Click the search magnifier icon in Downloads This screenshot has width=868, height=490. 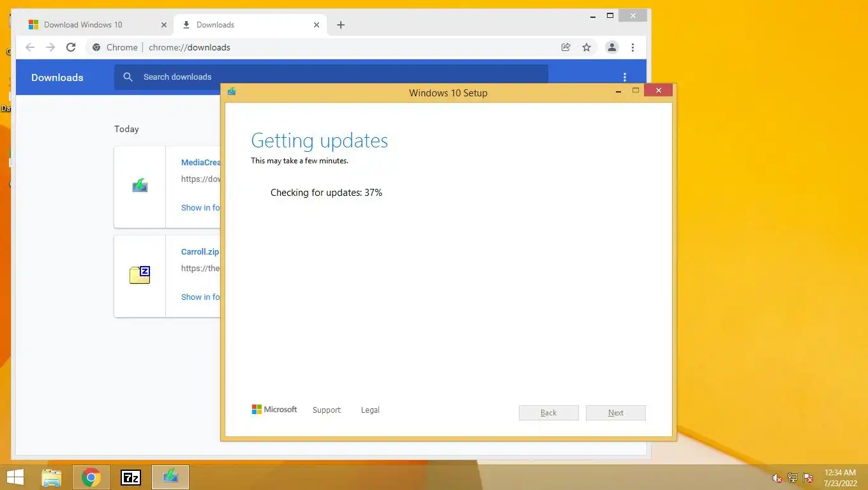[128, 77]
